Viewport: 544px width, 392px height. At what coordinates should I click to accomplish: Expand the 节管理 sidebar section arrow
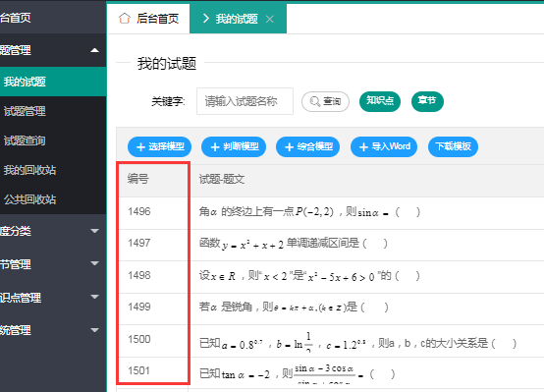(x=94, y=263)
